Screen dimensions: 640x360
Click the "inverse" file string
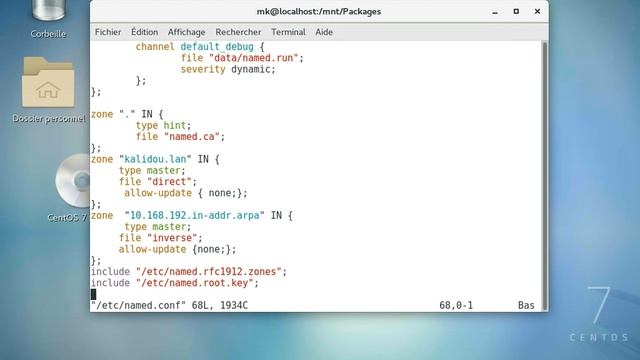pyautogui.click(x=172, y=238)
